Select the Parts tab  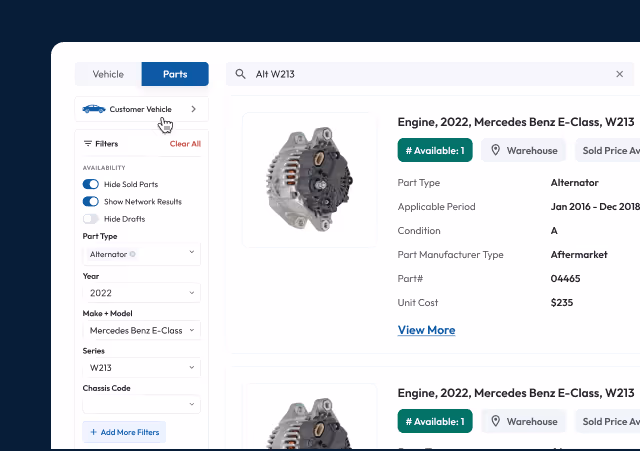[175, 74]
